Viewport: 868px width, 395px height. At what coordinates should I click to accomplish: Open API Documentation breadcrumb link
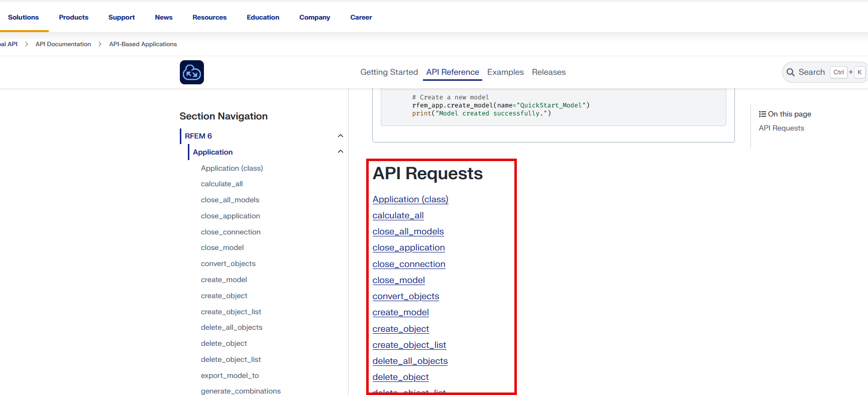63,44
